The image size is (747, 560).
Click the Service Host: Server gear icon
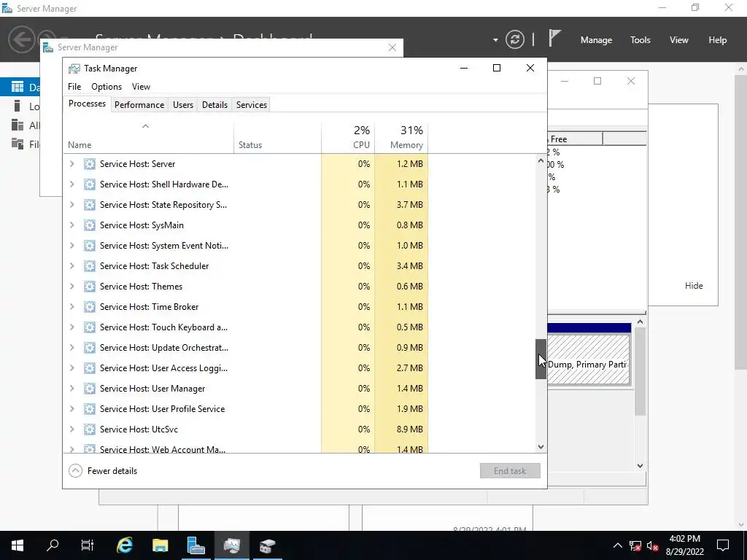90,164
